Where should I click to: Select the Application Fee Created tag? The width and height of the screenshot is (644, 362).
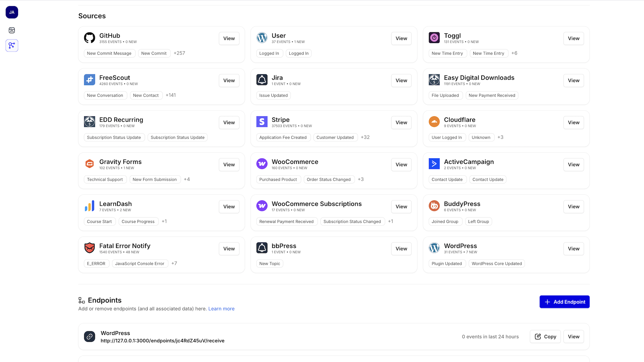(283, 137)
